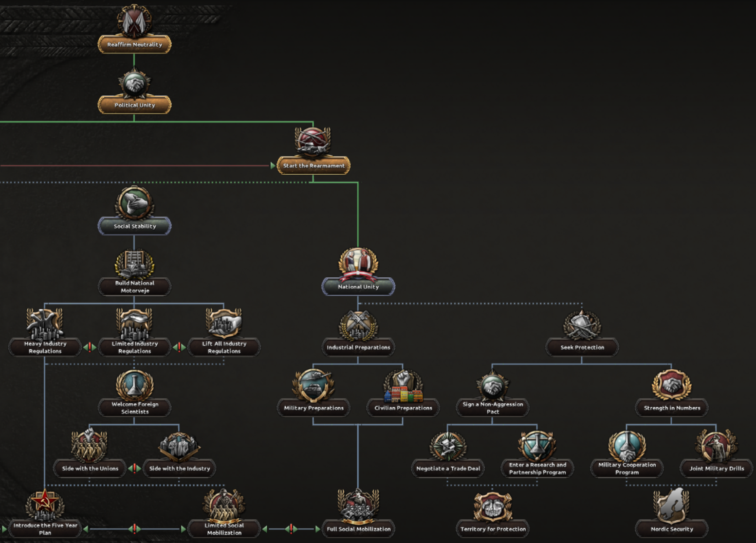Select the Nordic Security map icon

(x=672, y=506)
